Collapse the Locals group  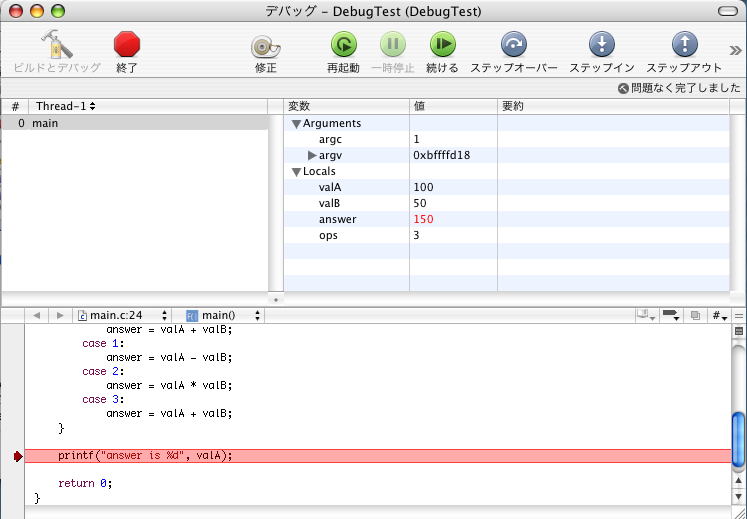(296, 172)
